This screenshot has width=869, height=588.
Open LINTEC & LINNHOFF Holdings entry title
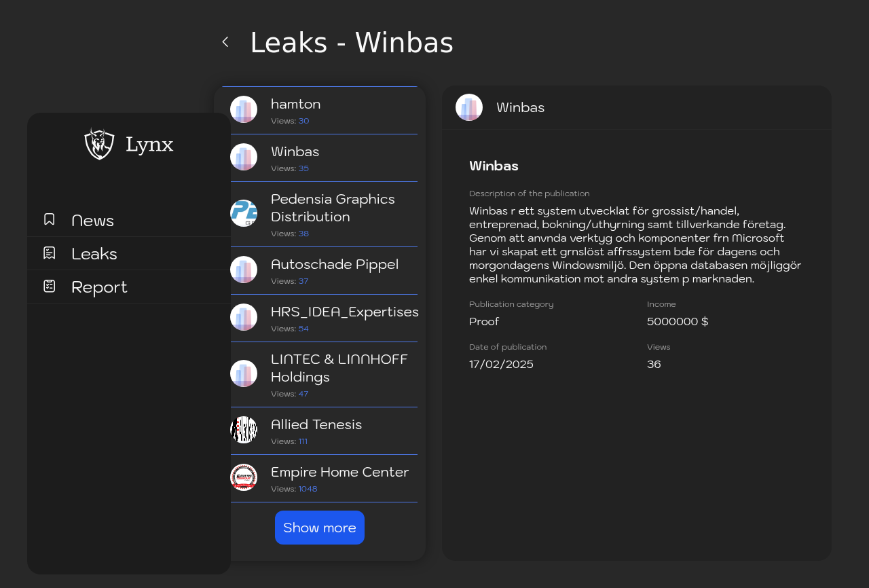pyautogui.click(x=339, y=368)
